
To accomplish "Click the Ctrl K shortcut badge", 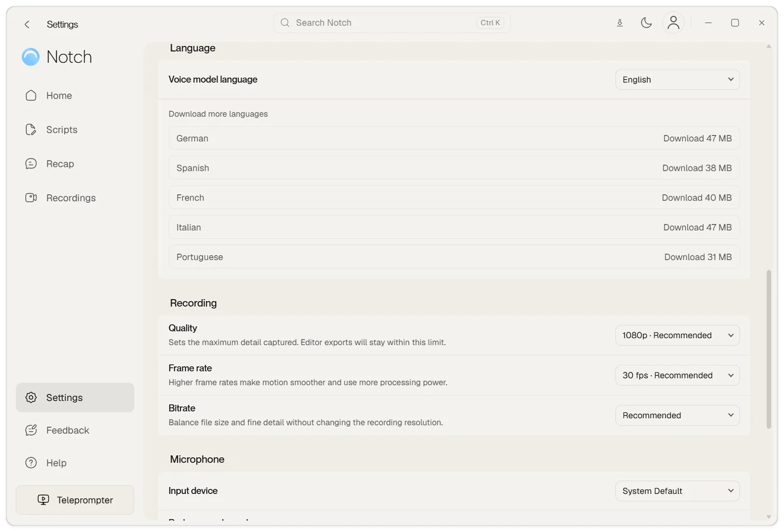I will pyautogui.click(x=490, y=22).
